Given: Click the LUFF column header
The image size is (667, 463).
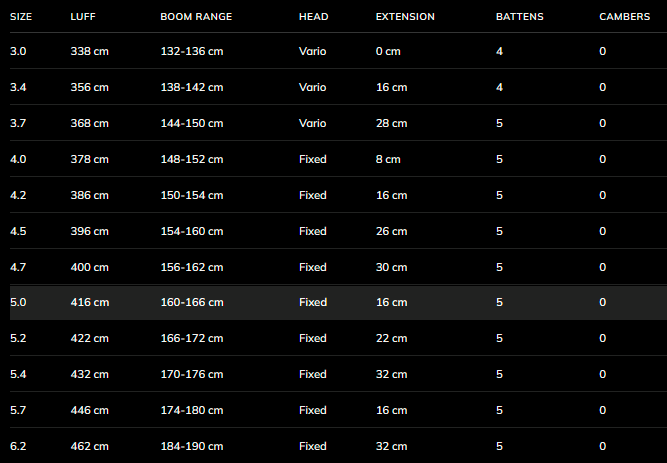Looking at the screenshot, I should click(x=83, y=17).
